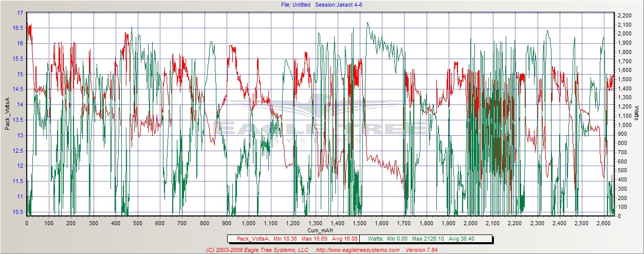Image resolution: width=644 pixels, height=254 pixels.
Task: Click the 'Pack_VoltsA' vertical axis label
Action: tap(8, 114)
